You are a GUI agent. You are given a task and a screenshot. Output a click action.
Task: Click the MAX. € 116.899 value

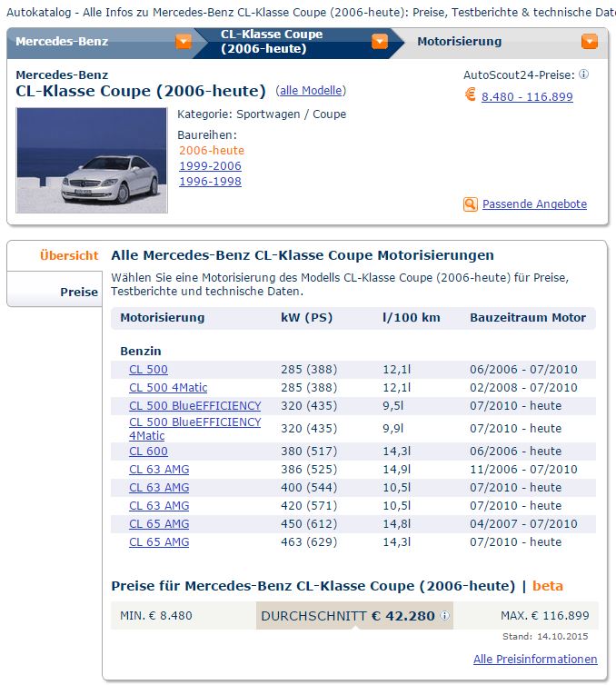(x=545, y=616)
